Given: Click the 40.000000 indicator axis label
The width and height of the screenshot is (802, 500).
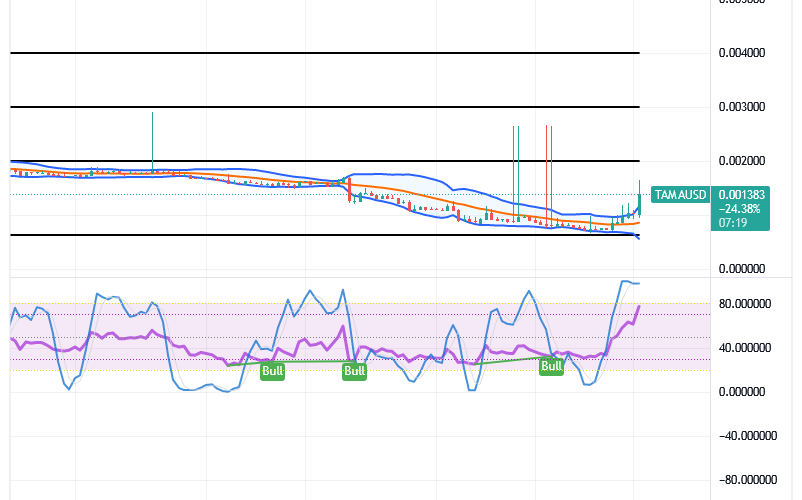Looking at the screenshot, I should [x=745, y=348].
